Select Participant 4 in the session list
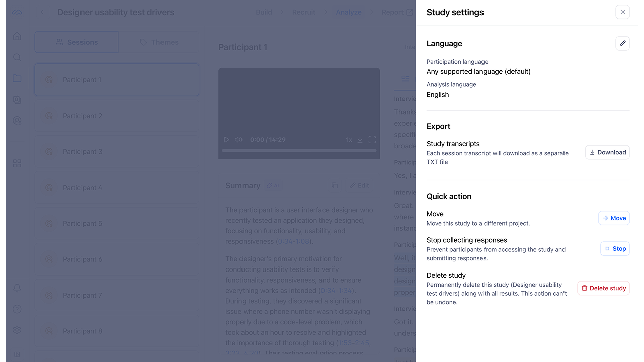Viewport: 644px width, 362px height. point(117,188)
